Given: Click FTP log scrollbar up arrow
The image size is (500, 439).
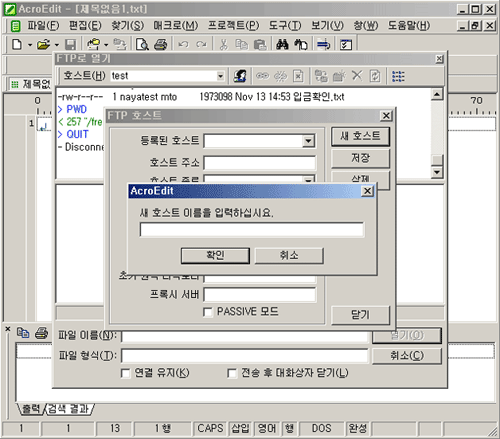Looking at the screenshot, I should click(x=437, y=94).
